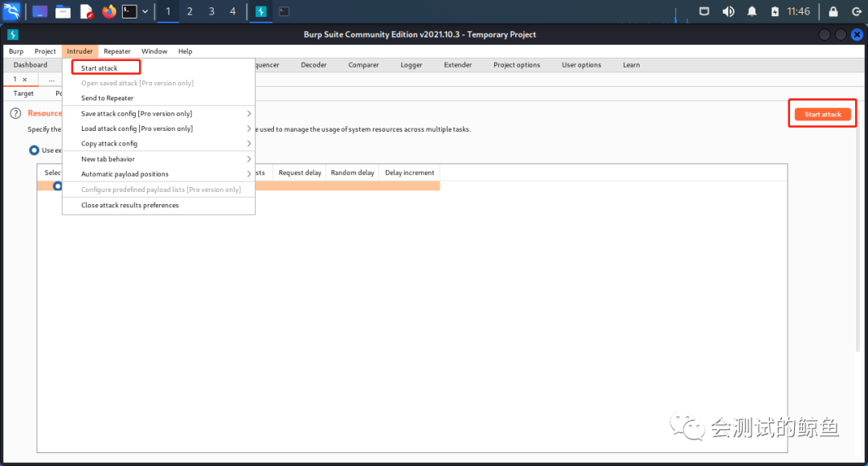Click the volume speaker tray icon
This screenshot has width=868, height=466.
(728, 11)
